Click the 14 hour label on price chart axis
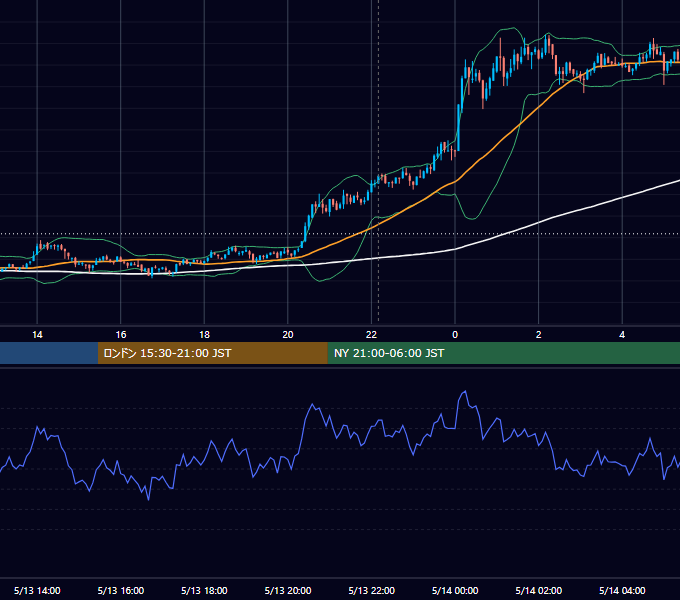Image resolution: width=680 pixels, height=600 pixels. (37, 335)
